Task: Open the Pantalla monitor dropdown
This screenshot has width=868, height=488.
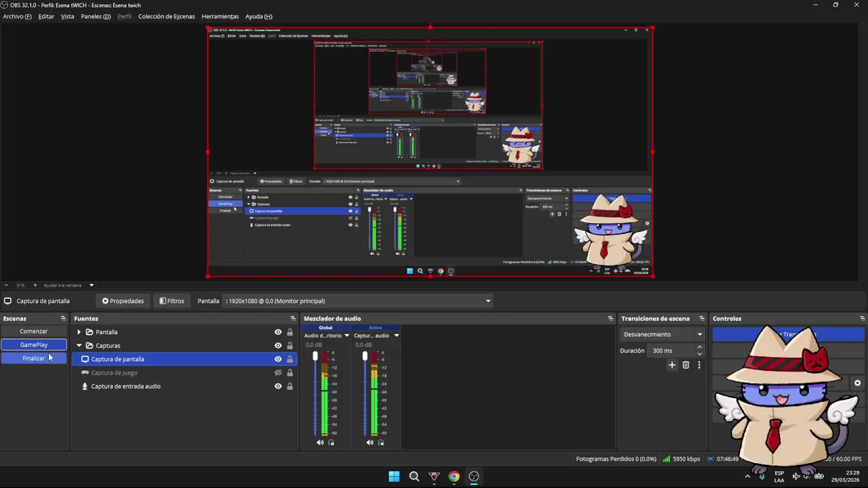Action: tap(358, 301)
